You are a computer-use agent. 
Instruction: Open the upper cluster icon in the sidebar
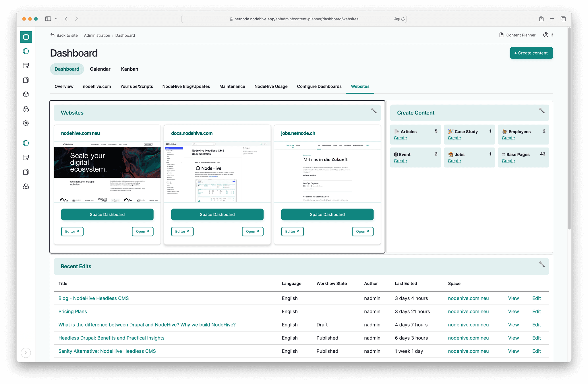[x=26, y=109]
